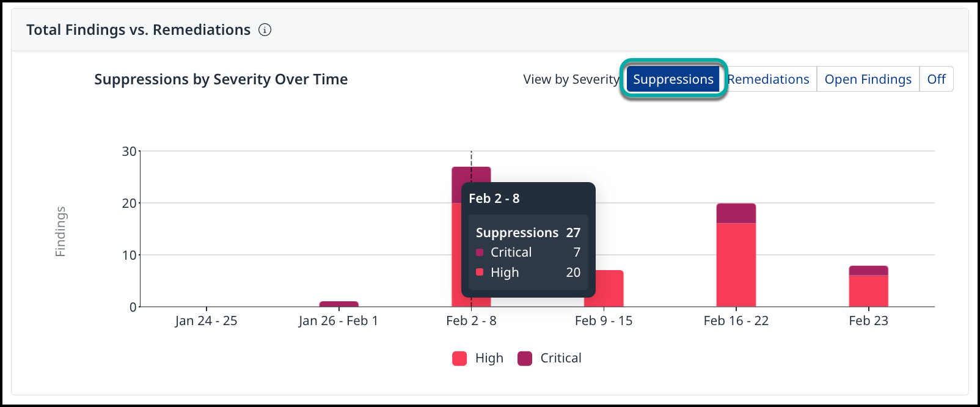The height and width of the screenshot is (407, 980).
Task: Toggle the Critical series legend label
Action: tap(560, 359)
